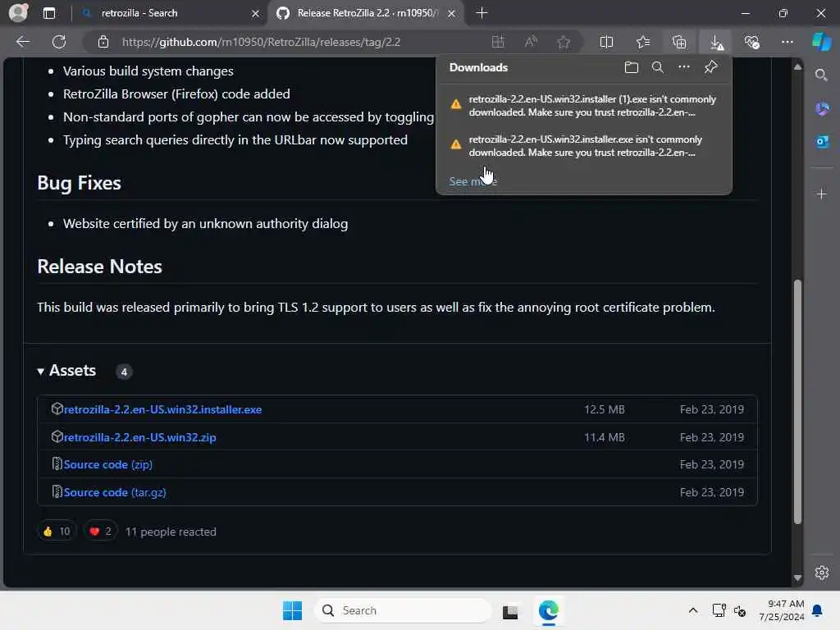Collapse the Assets section triangle
Image resolution: width=840 pixels, height=630 pixels.
40,372
